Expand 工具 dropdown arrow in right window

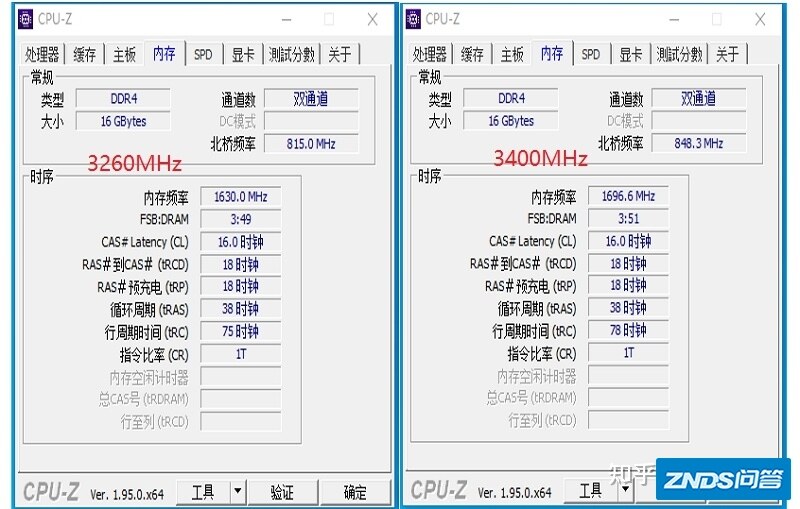coord(626,491)
